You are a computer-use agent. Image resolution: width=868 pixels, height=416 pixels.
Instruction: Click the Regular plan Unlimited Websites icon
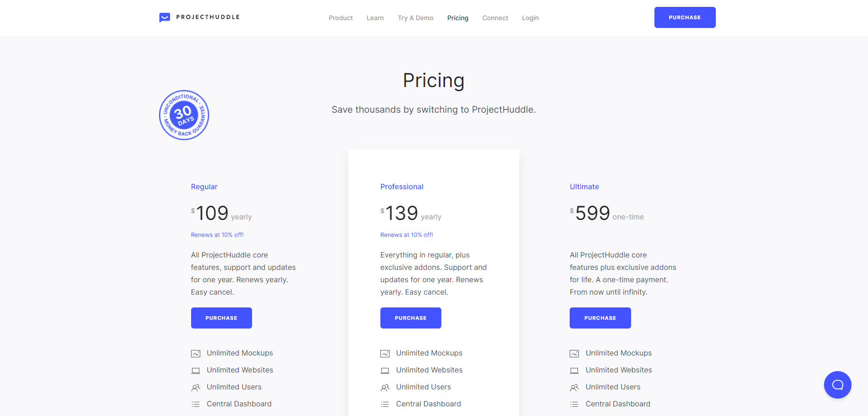(196, 371)
